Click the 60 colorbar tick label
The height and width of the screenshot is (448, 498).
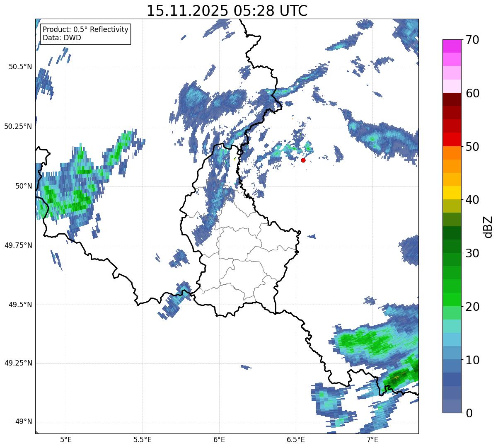click(472, 93)
